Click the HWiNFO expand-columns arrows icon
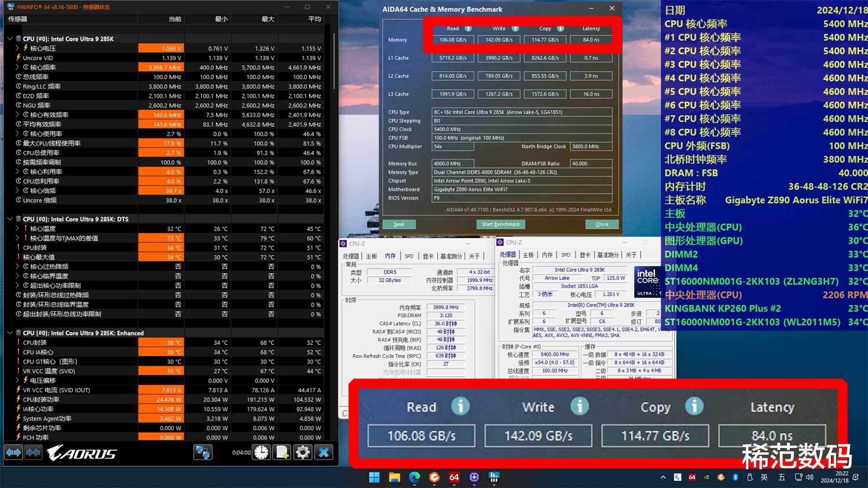 (14, 452)
